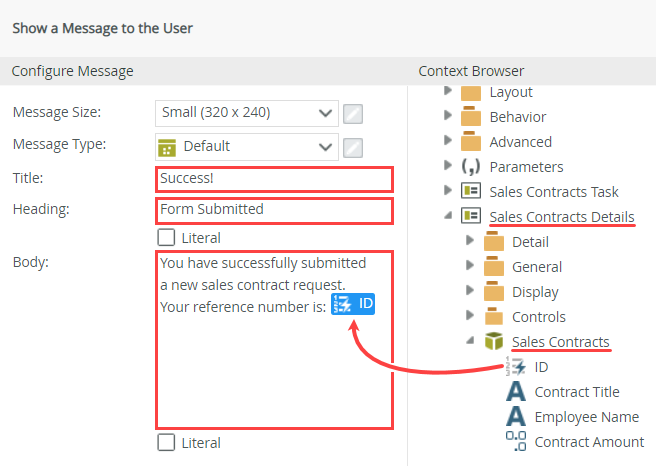Expand the Layout node arrow
The image size is (656, 466).
tap(448, 91)
